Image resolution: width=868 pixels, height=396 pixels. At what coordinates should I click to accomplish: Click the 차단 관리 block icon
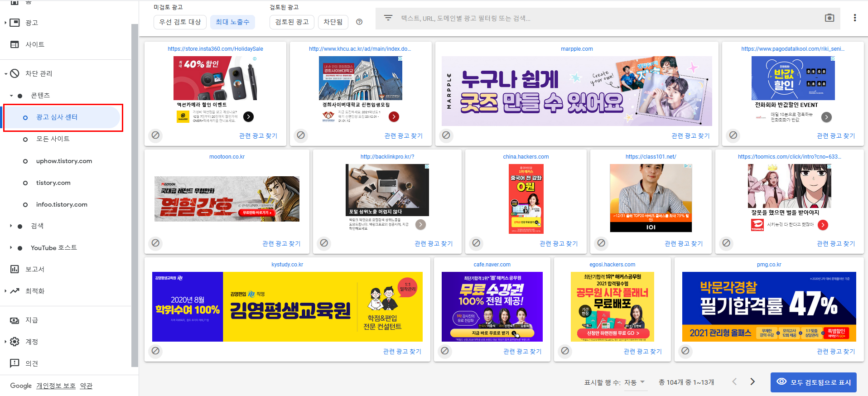point(15,73)
